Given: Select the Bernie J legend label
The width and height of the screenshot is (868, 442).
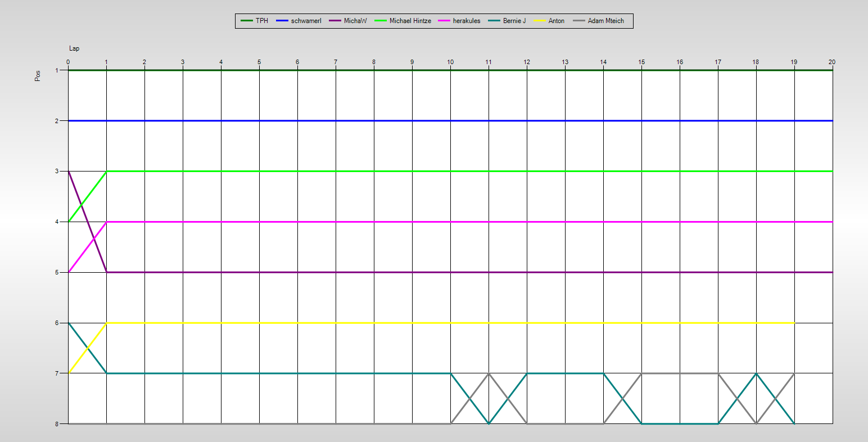Looking at the screenshot, I should point(514,21).
